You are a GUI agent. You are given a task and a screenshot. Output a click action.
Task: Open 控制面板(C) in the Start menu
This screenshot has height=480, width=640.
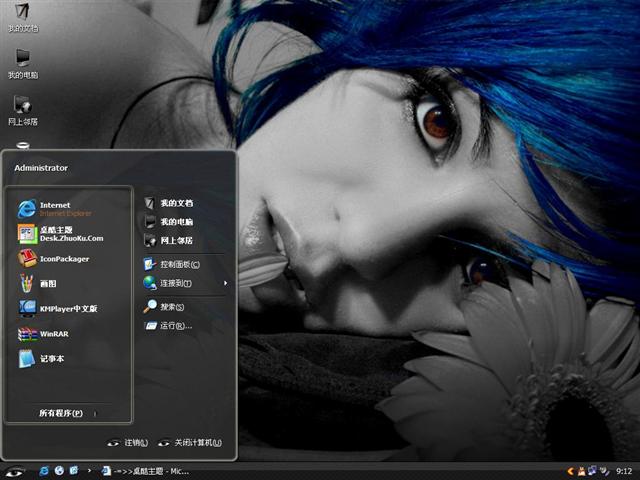pos(179,264)
